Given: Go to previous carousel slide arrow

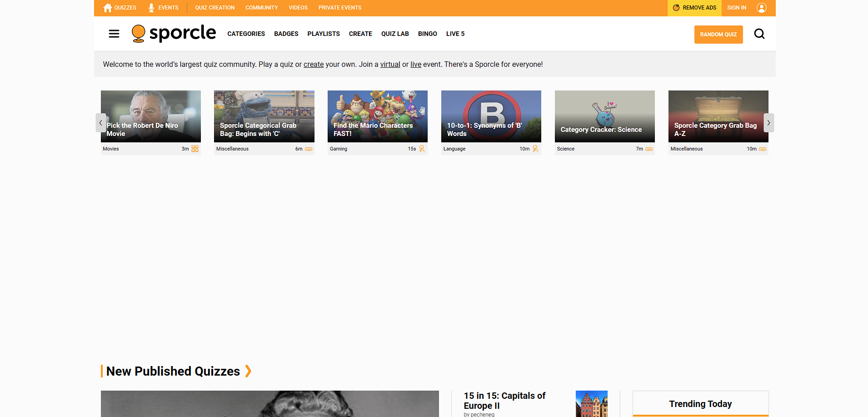Looking at the screenshot, I should [101, 123].
